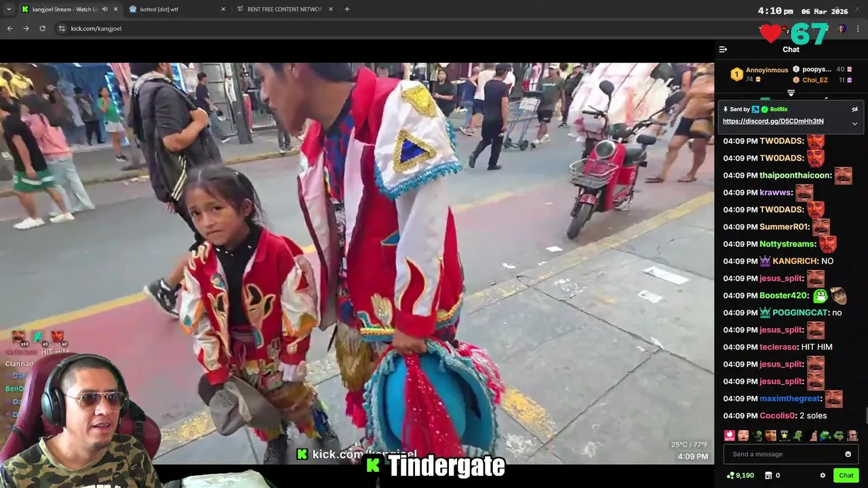Insert the Tindergate flame emote

click(730, 435)
